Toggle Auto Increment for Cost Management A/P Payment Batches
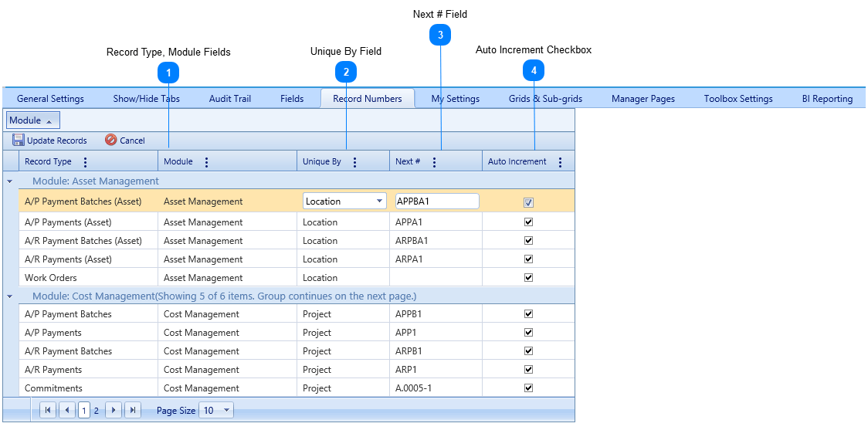 [529, 313]
